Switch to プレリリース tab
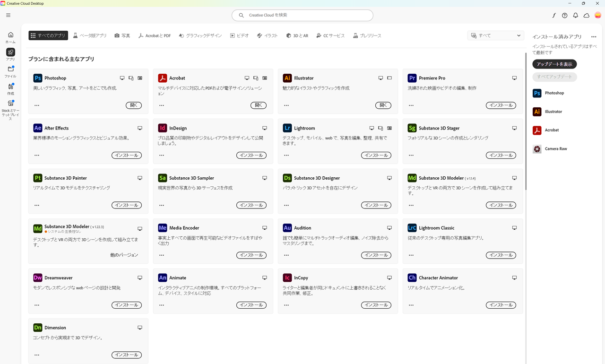Viewport: 605px width, 364px height. pyautogui.click(x=367, y=35)
